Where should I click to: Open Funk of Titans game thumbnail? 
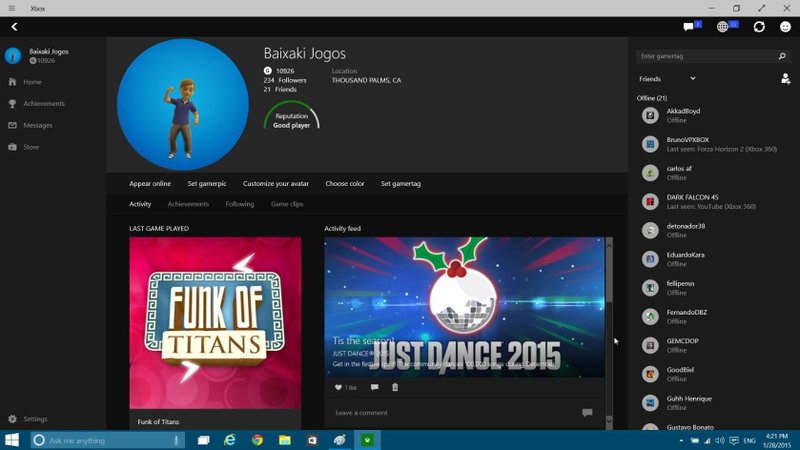215,322
